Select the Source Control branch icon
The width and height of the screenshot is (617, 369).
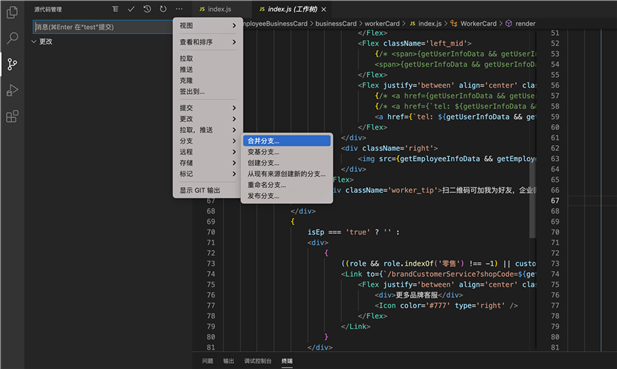click(12, 64)
